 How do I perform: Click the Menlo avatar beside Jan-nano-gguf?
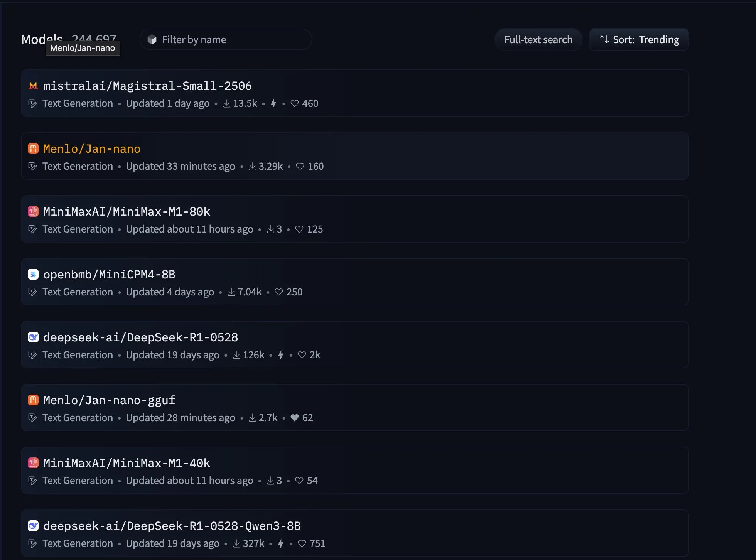(33, 400)
